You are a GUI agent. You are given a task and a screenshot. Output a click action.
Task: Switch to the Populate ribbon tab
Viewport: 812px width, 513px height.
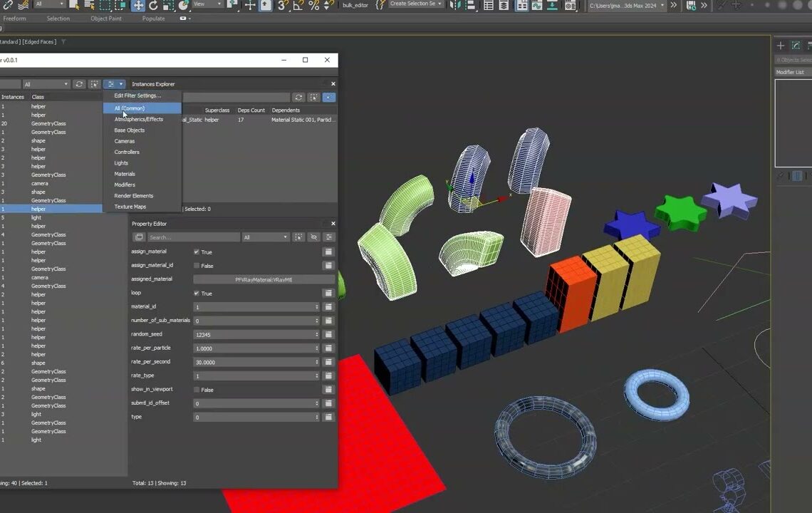[153, 19]
